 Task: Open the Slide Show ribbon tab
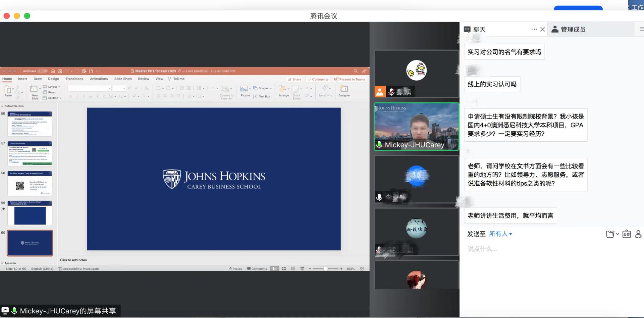pyautogui.click(x=123, y=79)
